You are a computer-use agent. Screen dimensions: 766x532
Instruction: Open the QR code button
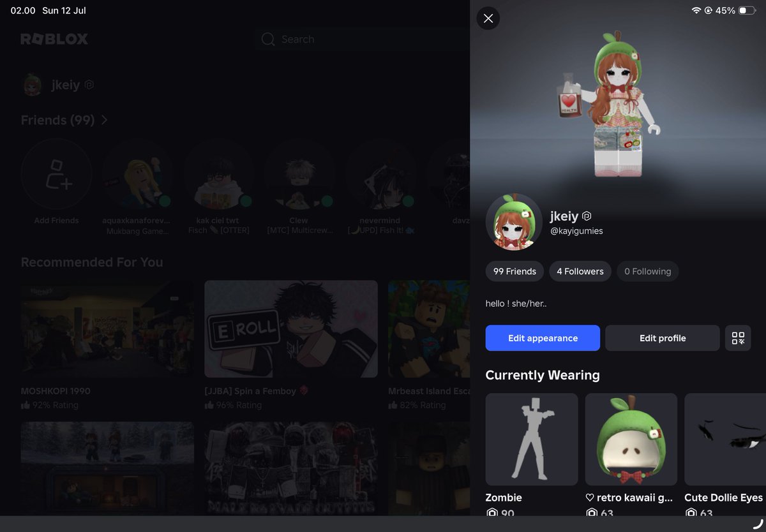click(x=738, y=338)
